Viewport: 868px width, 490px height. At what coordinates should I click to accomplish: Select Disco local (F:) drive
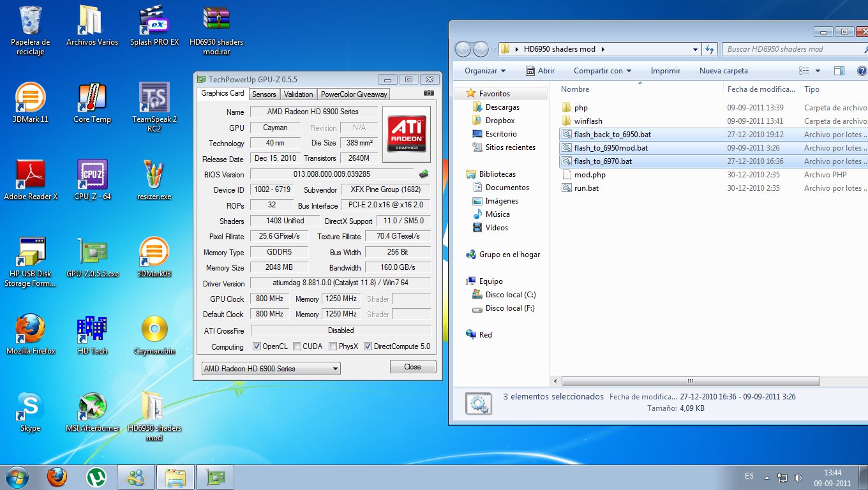[x=509, y=308]
